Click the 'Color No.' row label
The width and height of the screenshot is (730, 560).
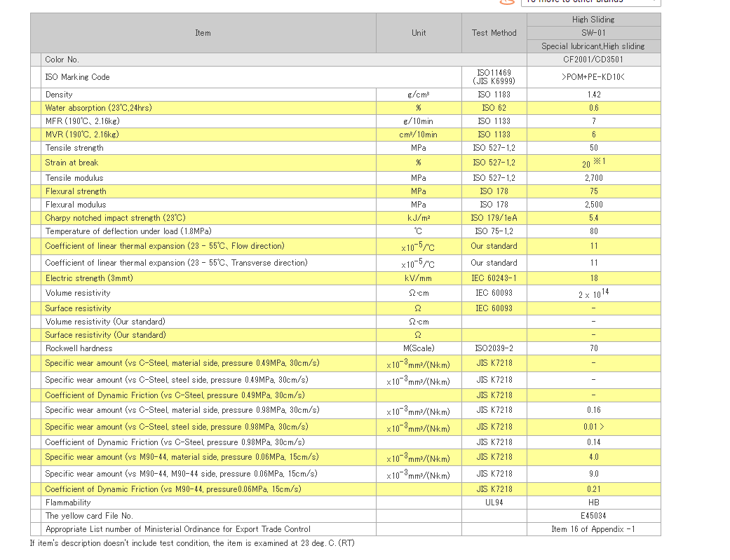pyautogui.click(x=62, y=60)
